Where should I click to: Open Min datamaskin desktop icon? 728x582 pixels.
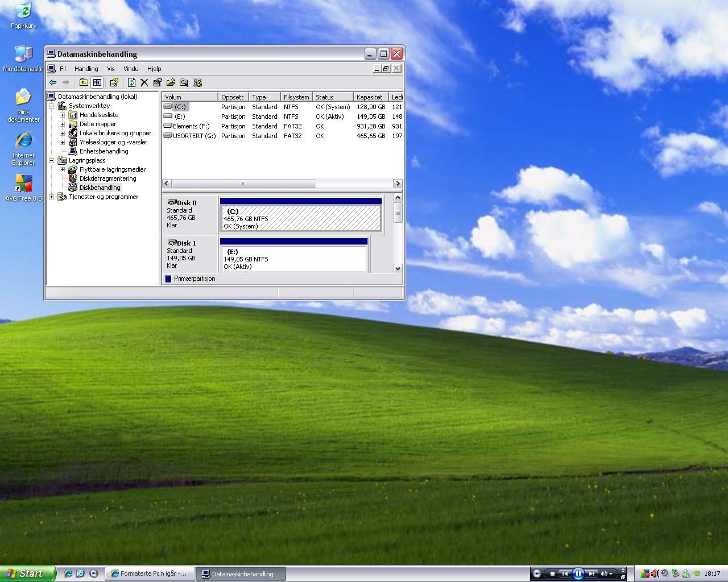pos(23,59)
